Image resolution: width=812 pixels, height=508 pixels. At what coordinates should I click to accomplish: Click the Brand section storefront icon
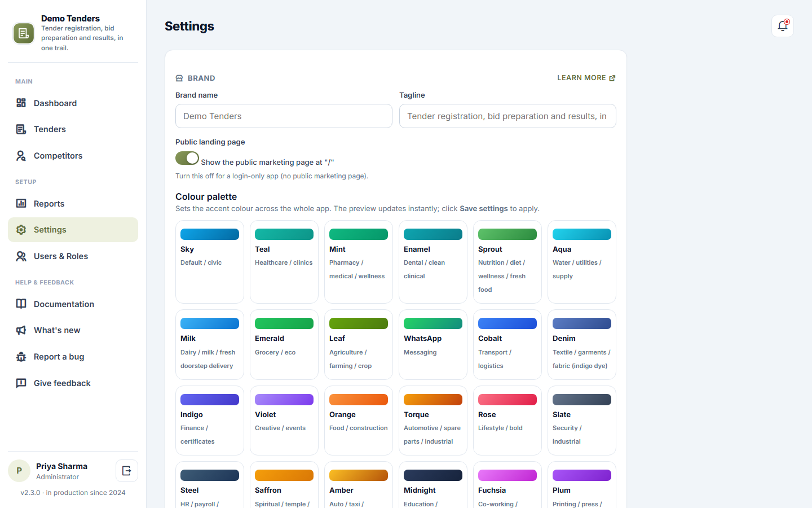tap(179, 78)
